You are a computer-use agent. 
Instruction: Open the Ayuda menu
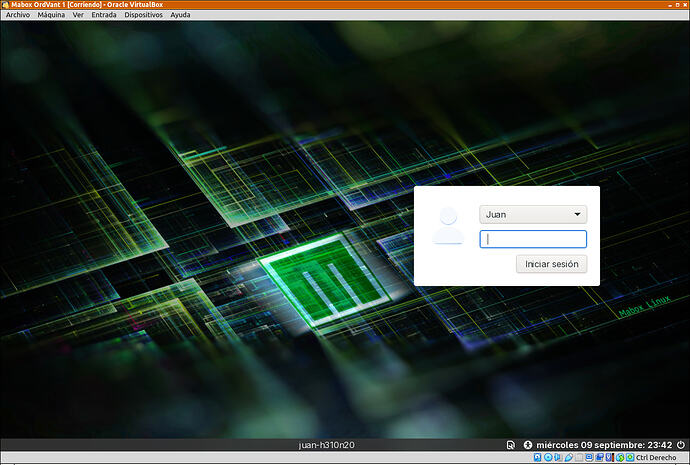click(180, 15)
